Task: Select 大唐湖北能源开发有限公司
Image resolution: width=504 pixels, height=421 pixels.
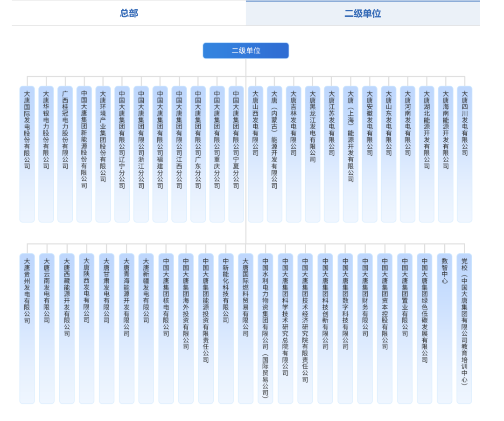Action: click(x=427, y=154)
